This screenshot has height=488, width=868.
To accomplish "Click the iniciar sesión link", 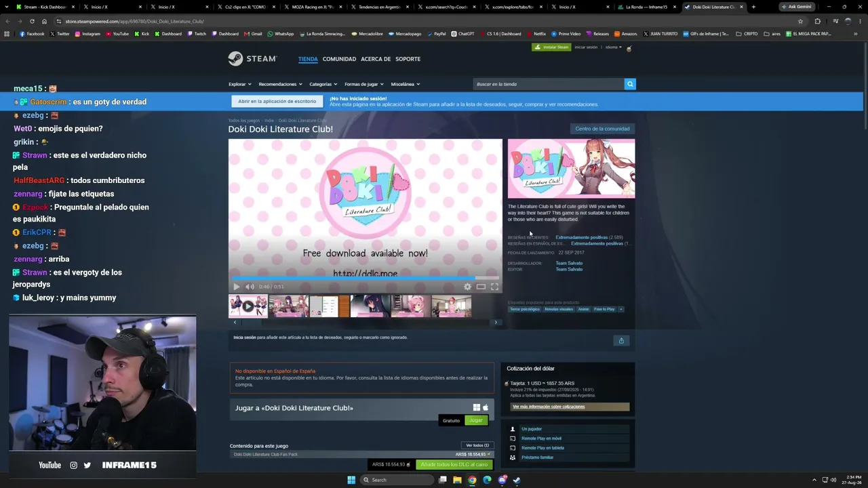I will coord(586,47).
